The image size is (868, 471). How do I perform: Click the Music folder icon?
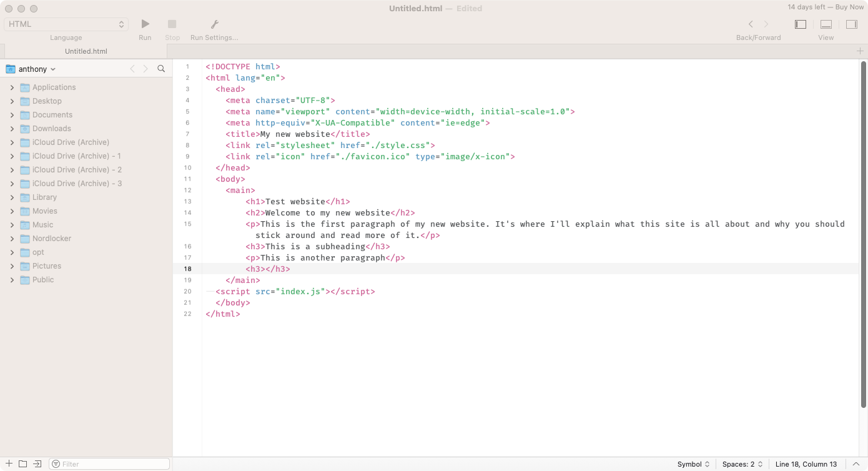click(25, 225)
